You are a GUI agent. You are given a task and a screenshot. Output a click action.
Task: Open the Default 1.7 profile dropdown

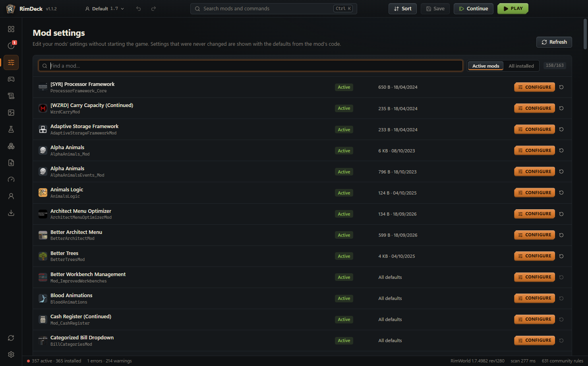point(104,9)
